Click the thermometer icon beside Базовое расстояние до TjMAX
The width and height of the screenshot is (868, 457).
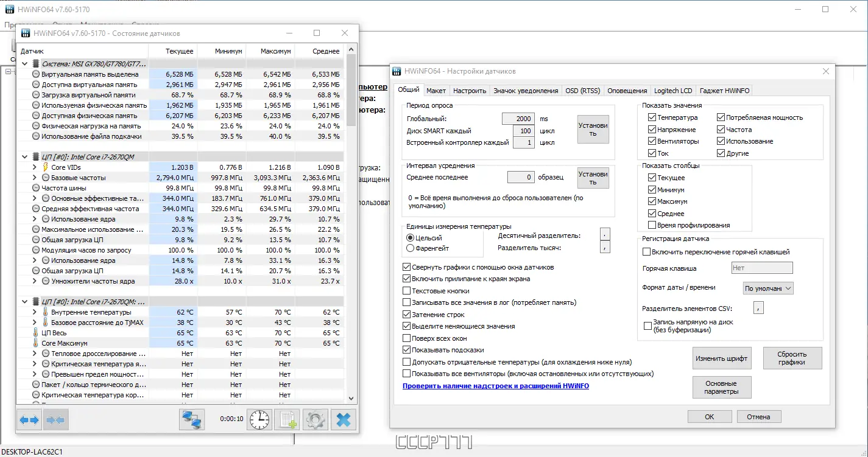tap(46, 323)
